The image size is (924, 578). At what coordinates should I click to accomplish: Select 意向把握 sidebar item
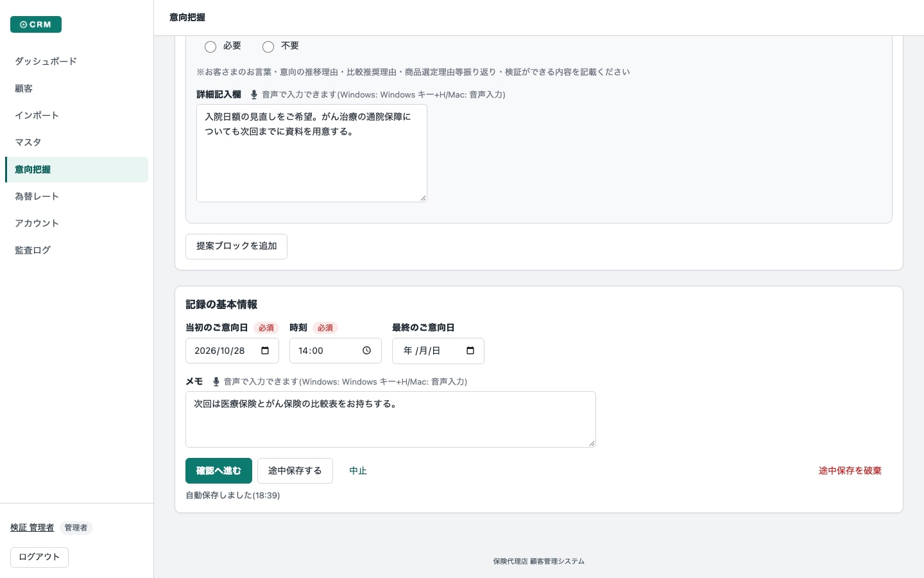76,170
